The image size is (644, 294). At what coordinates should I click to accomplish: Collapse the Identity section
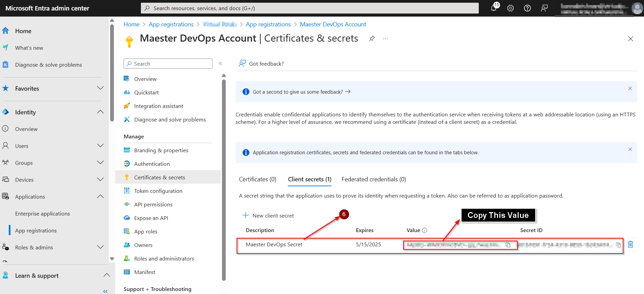pyautogui.click(x=100, y=112)
